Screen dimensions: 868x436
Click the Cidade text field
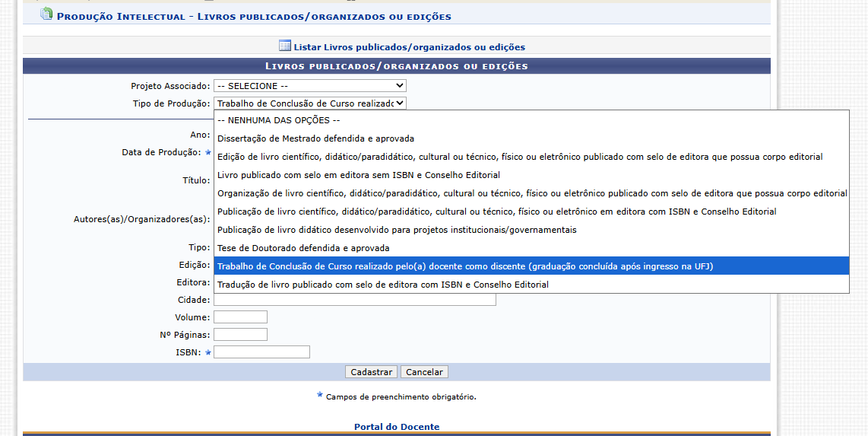pyautogui.click(x=355, y=300)
